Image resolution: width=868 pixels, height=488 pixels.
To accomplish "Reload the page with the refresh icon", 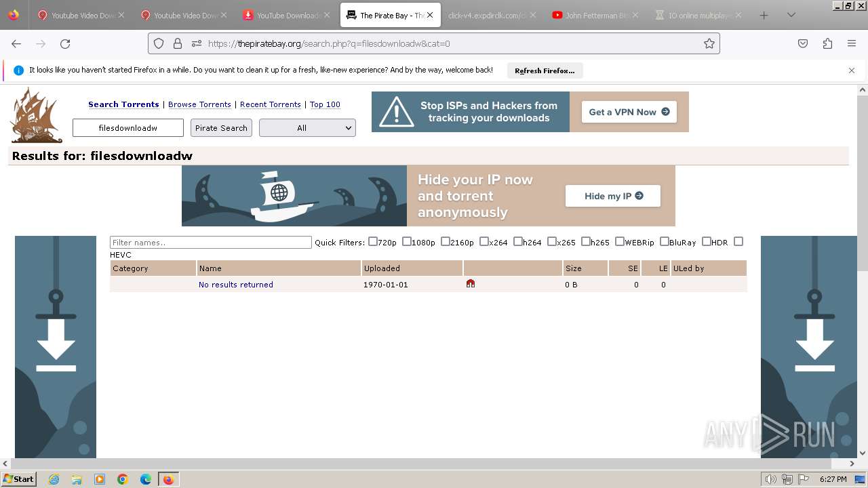I will pos(65,43).
